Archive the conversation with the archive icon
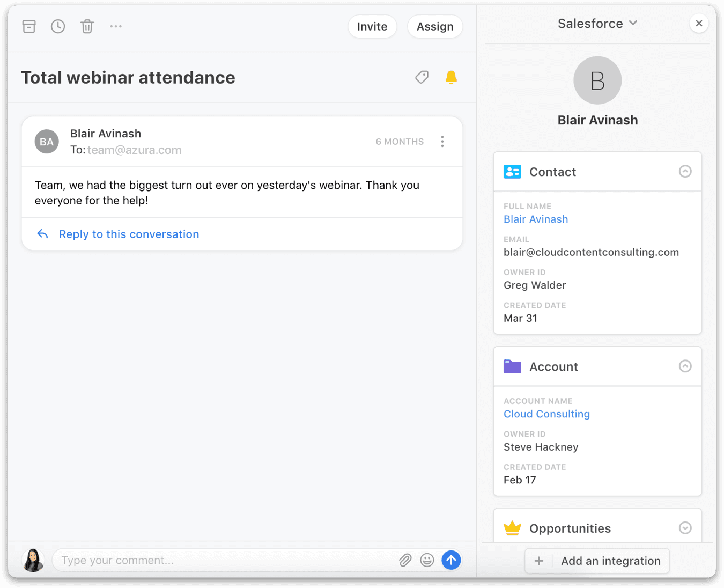Viewport: 724px width, 588px height. pyautogui.click(x=29, y=26)
